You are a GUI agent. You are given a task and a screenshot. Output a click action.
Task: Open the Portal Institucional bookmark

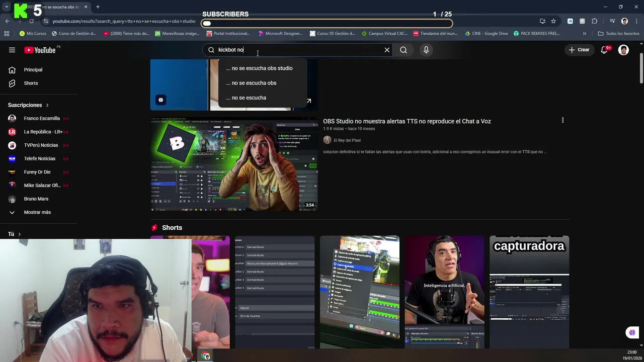click(228, 34)
